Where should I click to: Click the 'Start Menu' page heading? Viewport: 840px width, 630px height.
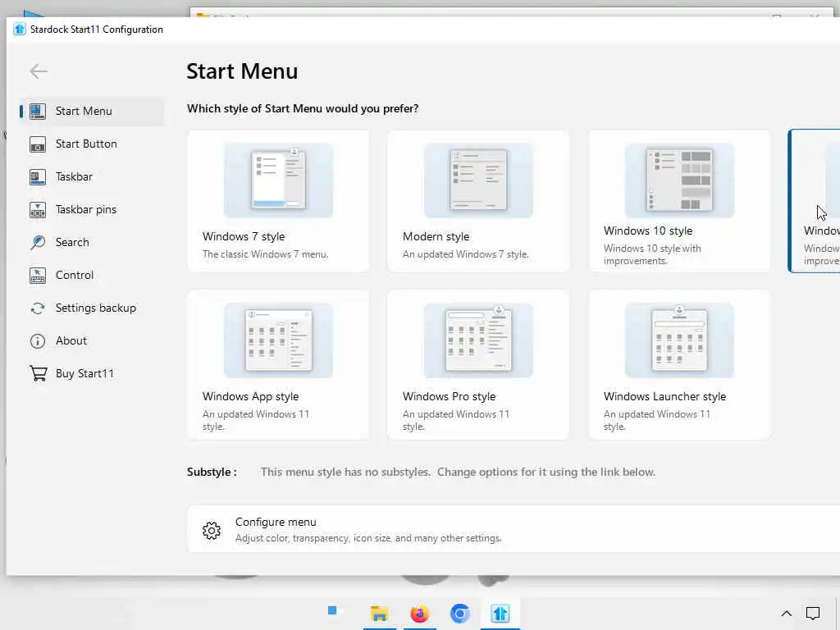(242, 71)
